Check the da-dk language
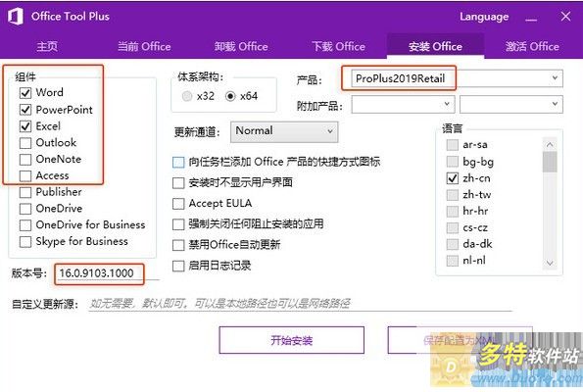Screen dimensions: 583x392 coord(452,244)
